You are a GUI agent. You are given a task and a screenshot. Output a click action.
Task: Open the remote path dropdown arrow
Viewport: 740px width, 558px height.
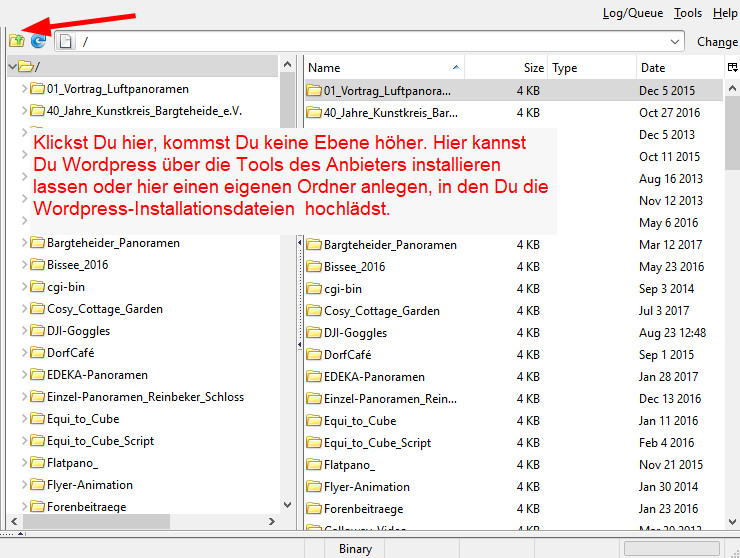(677, 42)
